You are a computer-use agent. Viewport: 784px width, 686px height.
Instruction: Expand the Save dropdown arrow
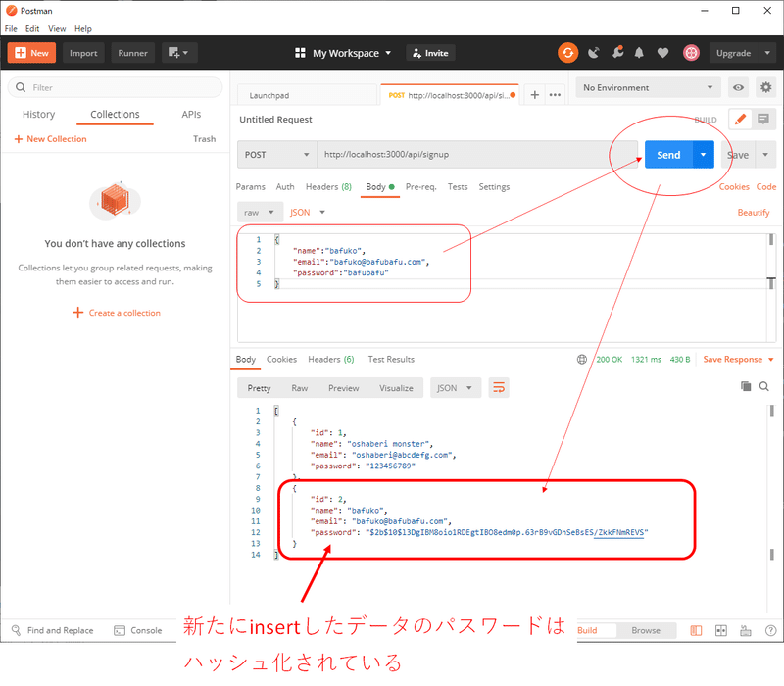[765, 155]
